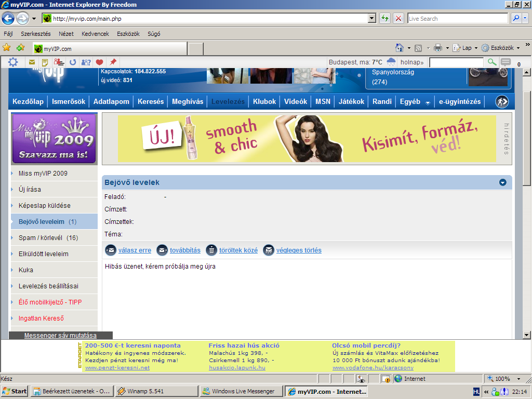Open the Ismerősök navigation item
Viewport: 532px width, 399px height.
tap(69, 101)
